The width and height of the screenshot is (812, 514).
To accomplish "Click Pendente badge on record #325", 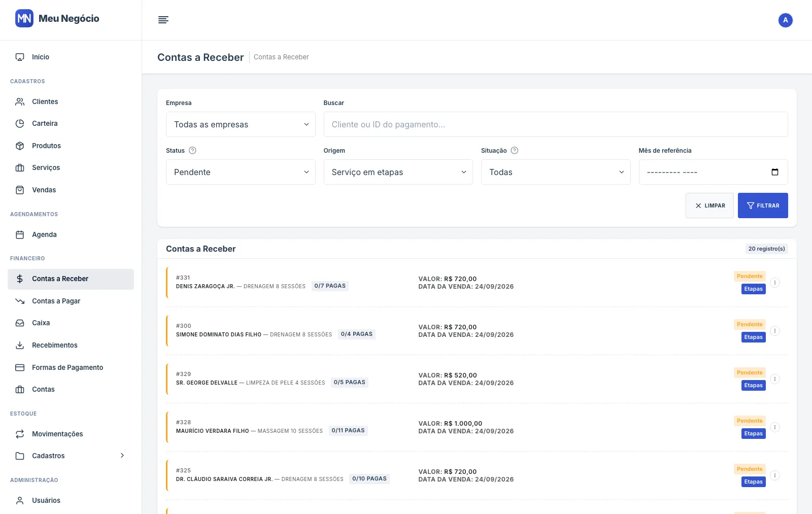I will tap(750, 469).
